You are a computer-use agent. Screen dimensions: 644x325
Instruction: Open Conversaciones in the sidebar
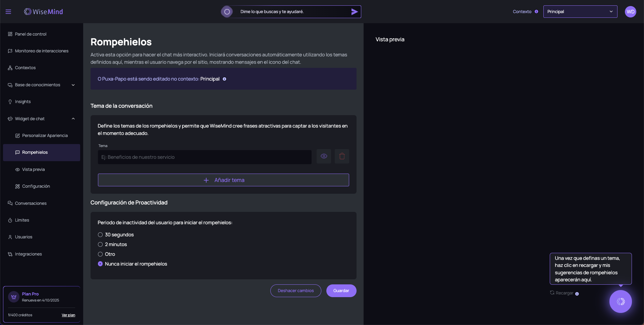pos(31,203)
